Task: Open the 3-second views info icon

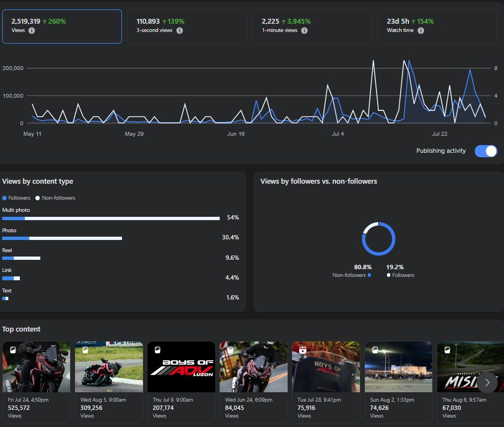Action: (x=179, y=30)
